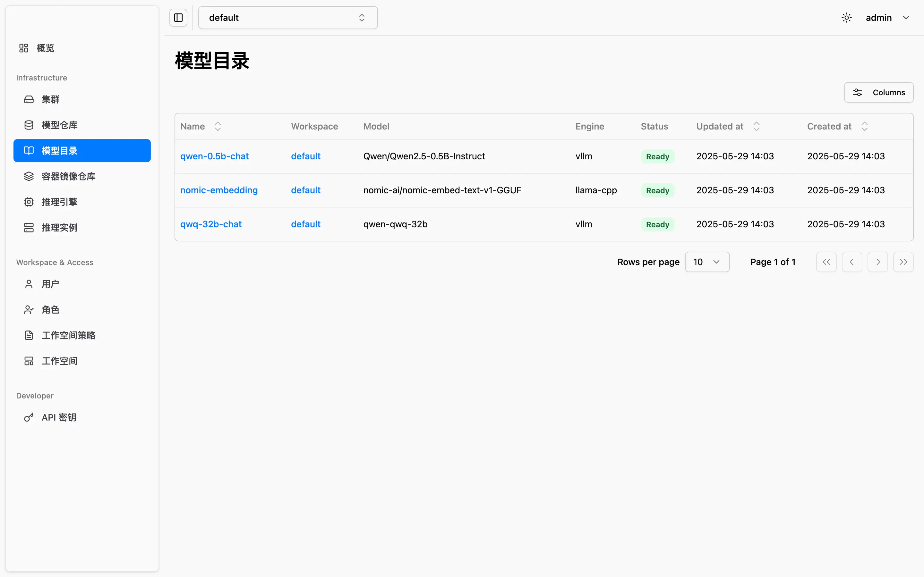
Task: Click the 推理实例 server icon
Action: [29, 228]
